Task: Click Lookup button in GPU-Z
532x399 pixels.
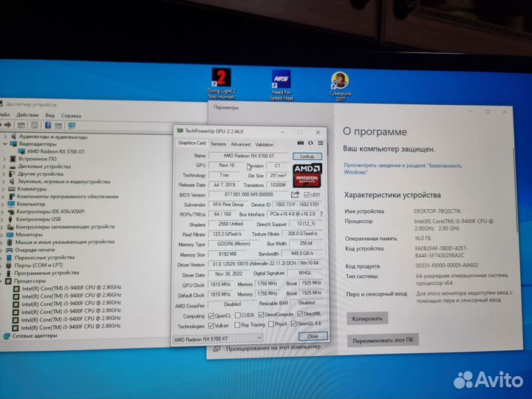Action: 307,157
